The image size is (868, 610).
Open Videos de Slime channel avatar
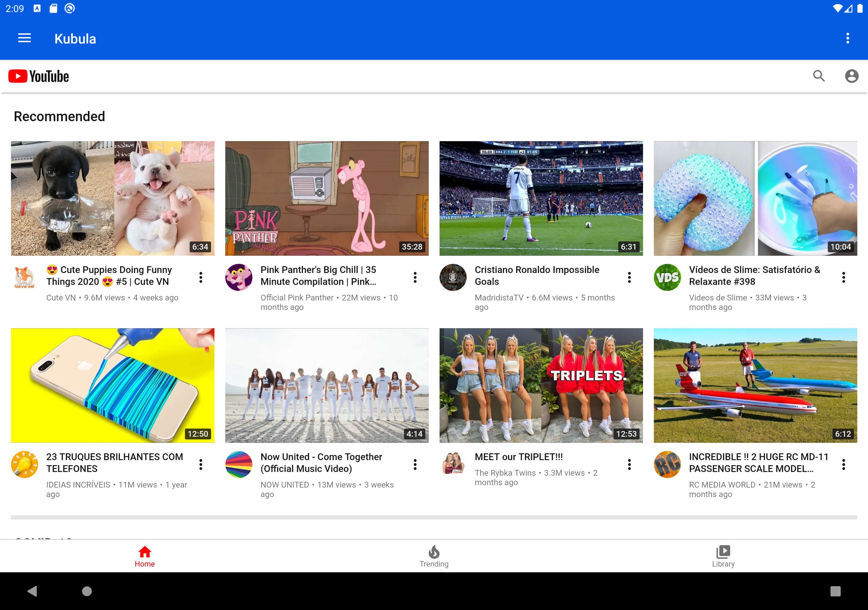pos(667,277)
